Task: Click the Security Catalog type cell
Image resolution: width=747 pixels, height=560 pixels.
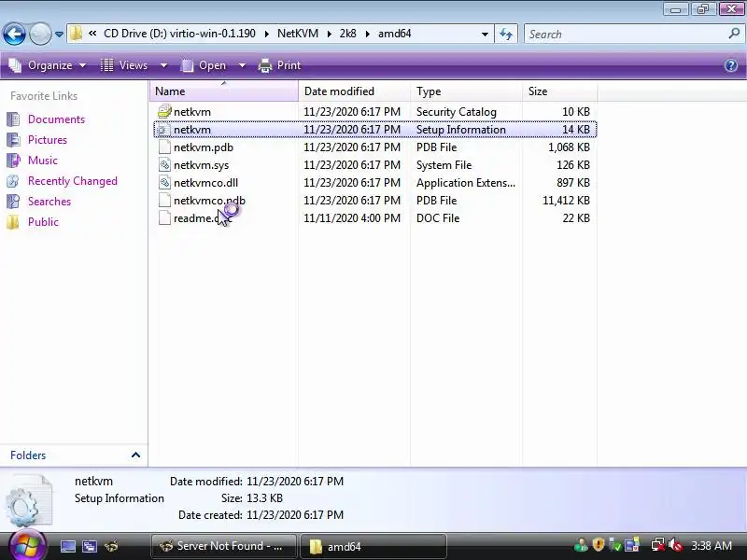Action: tap(457, 112)
